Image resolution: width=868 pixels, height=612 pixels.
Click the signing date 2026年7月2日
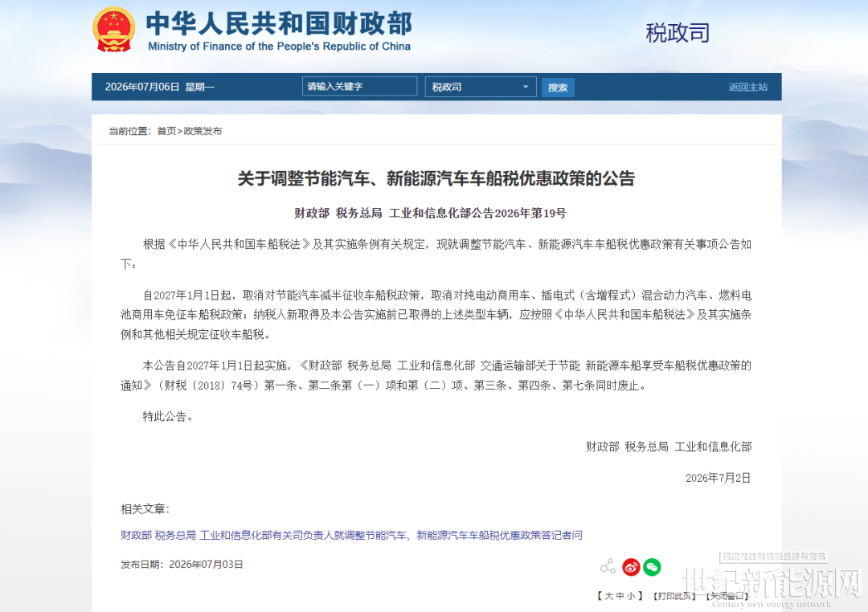coord(718,478)
